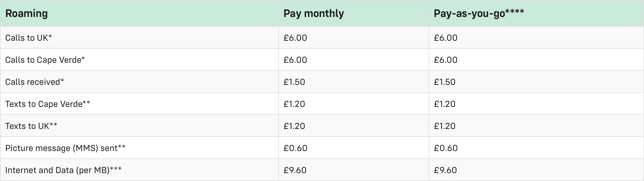The height and width of the screenshot is (181, 644).
Task: Select Pay-as-you-go price for Internet and Data
Action: (x=445, y=170)
